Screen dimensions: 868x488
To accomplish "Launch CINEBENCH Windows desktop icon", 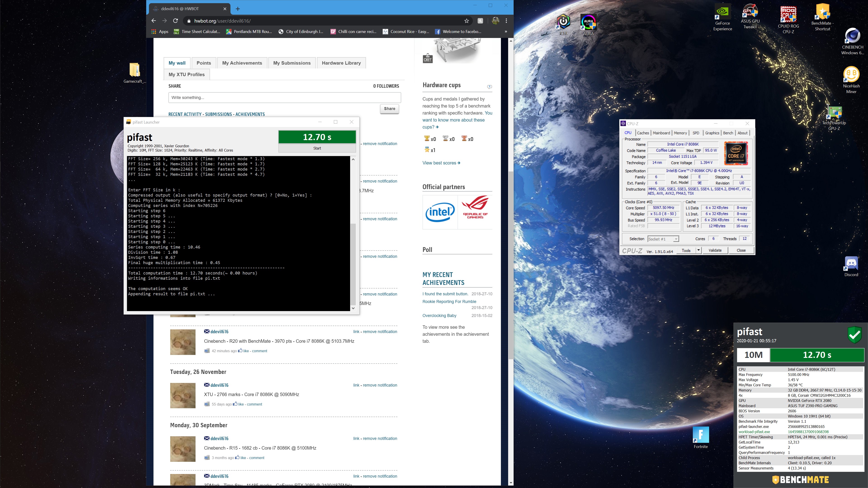I will click(852, 41).
